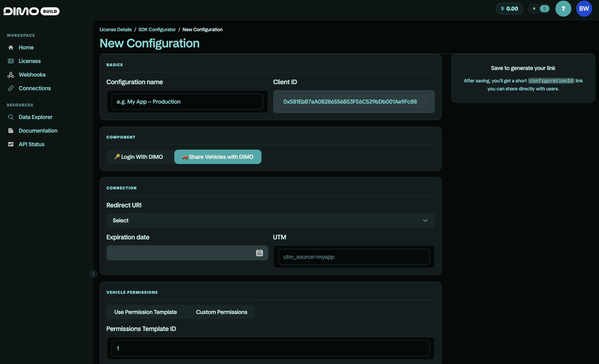Click the sun light-mode icon
This screenshot has height=364, width=599.
(x=534, y=9)
